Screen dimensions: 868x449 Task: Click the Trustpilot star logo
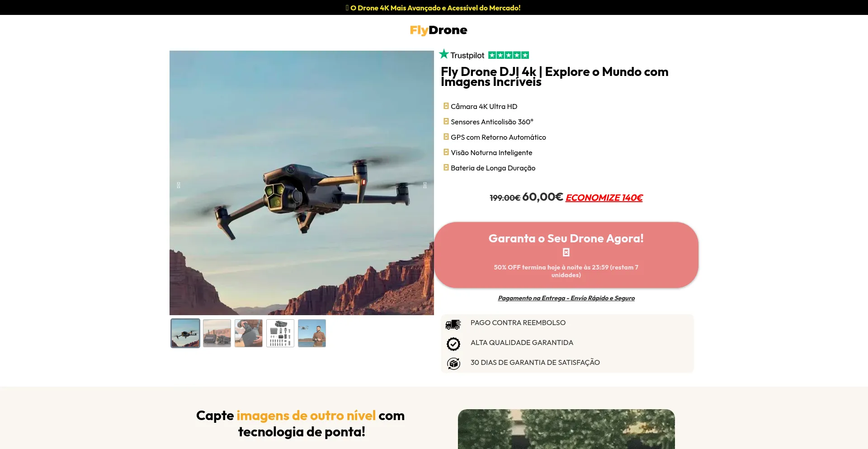pyautogui.click(x=444, y=54)
